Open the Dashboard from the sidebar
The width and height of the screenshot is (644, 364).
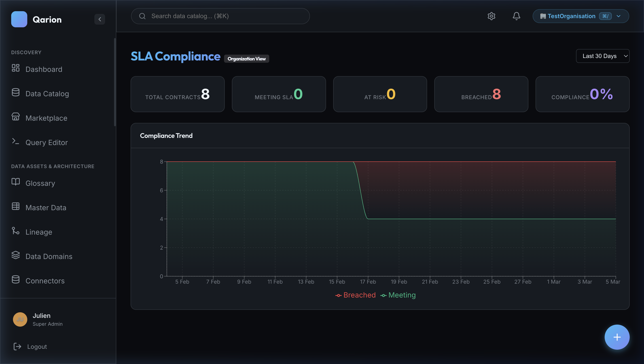pos(44,69)
